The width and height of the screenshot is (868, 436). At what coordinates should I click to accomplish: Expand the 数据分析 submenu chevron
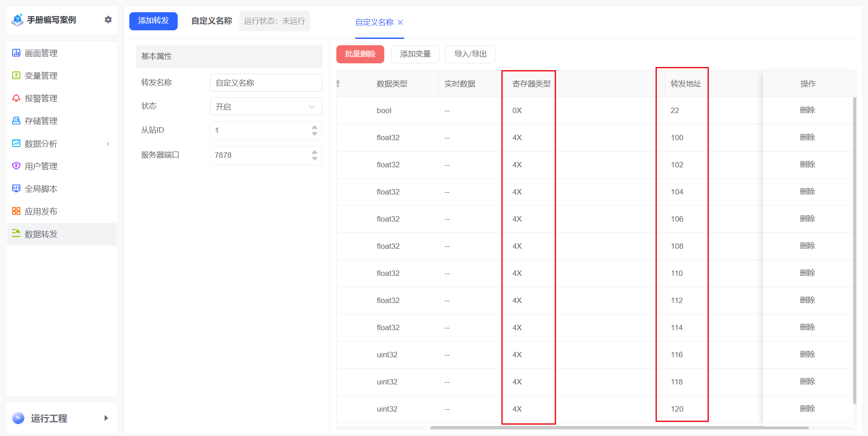[108, 144]
